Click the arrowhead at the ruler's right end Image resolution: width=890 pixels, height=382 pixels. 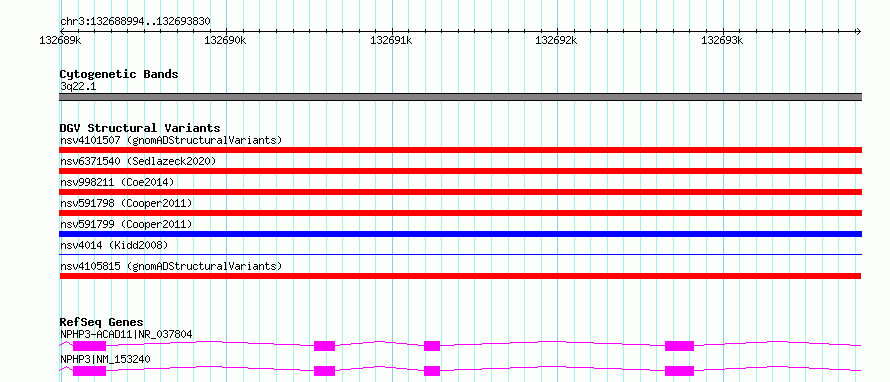[858, 31]
